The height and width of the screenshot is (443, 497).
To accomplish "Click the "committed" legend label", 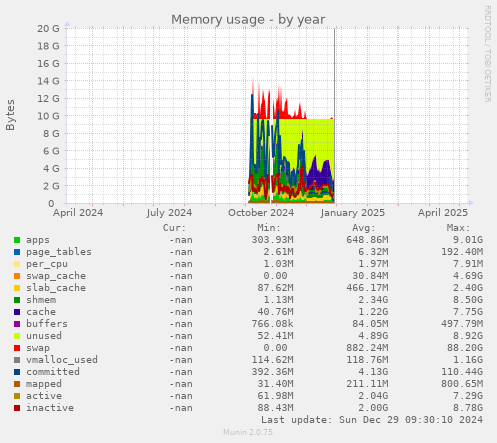I will 53,372.
